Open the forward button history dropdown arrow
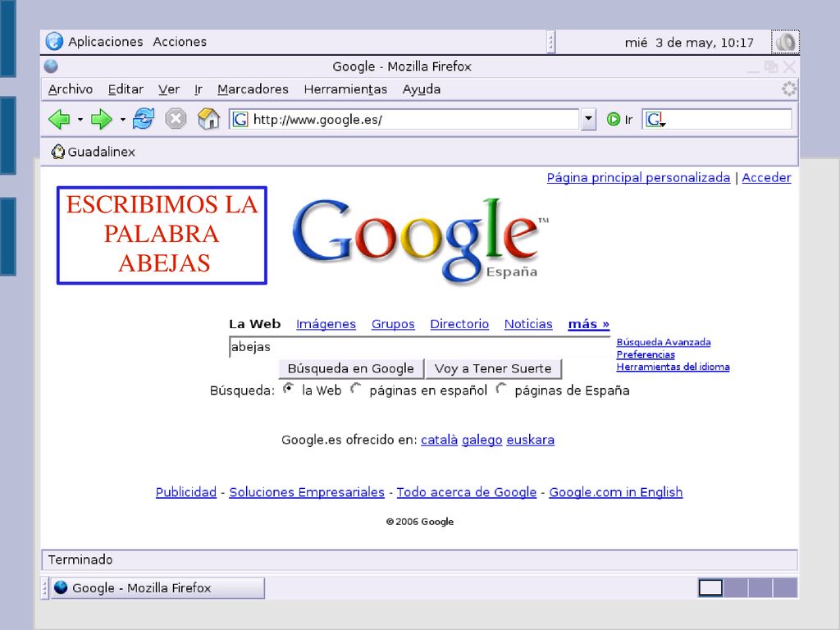 coord(123,120)
